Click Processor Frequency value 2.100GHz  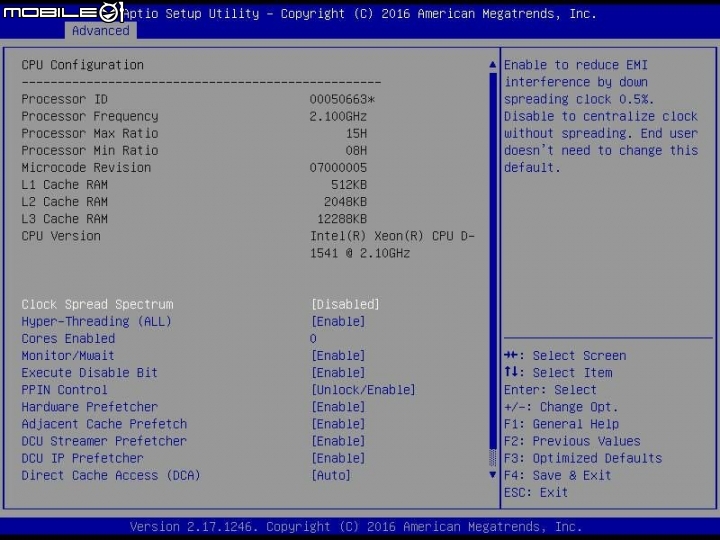click(x=338, y=116)
